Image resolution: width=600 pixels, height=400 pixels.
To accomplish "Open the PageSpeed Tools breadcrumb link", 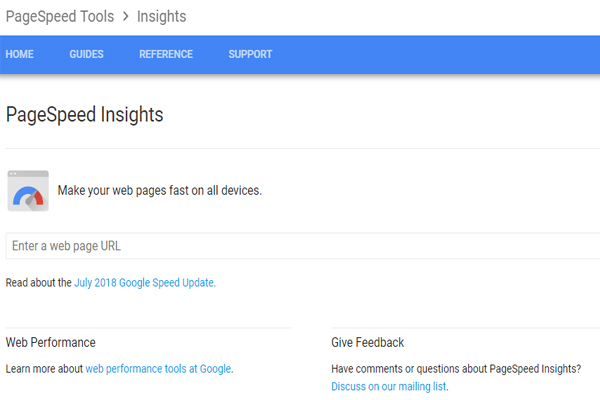I will click(x=60, y=16).
